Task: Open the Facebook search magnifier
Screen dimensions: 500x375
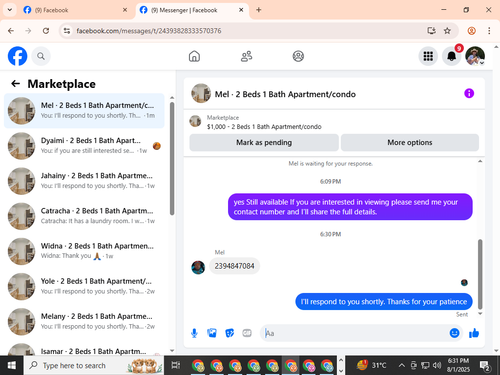Action: [x=41, y=56]
